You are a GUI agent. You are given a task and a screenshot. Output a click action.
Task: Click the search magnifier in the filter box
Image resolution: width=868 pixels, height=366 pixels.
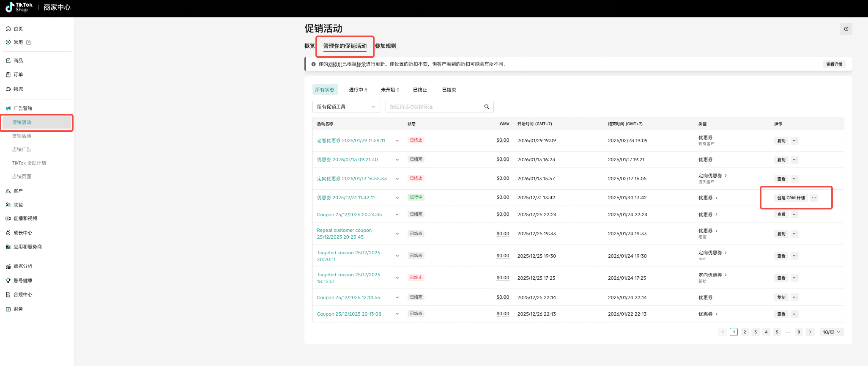(487, 107)
